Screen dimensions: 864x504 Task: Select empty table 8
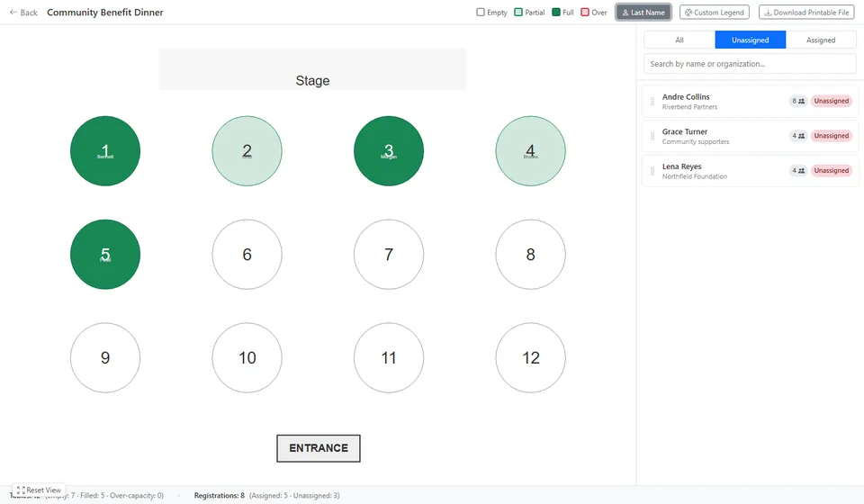click(531, 255)
